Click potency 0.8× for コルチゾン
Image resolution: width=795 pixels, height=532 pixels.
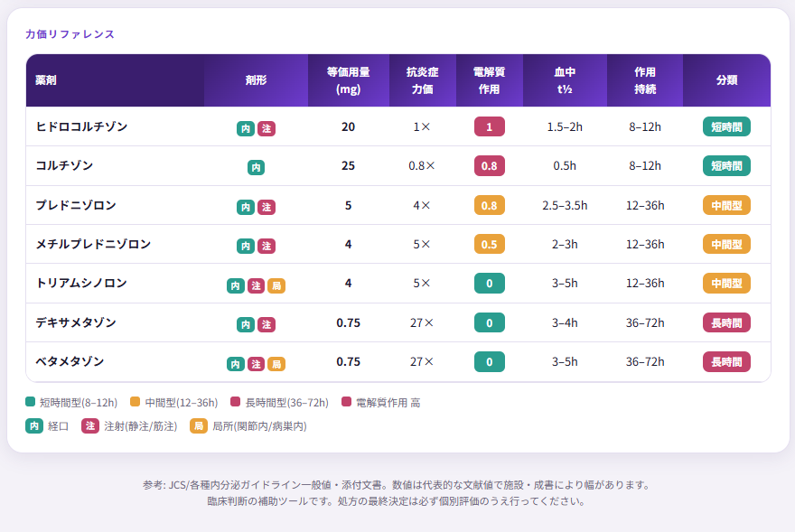[422, 166]
